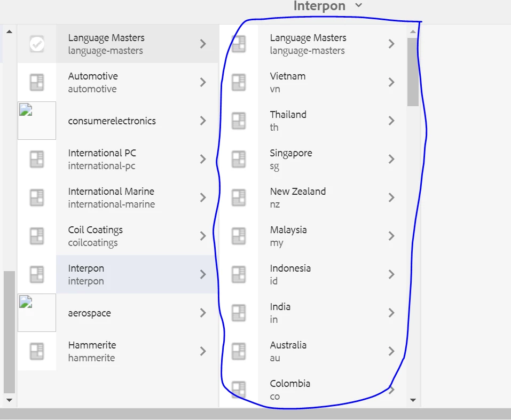This screenshot has width=511, height=420.
Task: Click the left column scroll up arrow
Action: pos(9,31)
